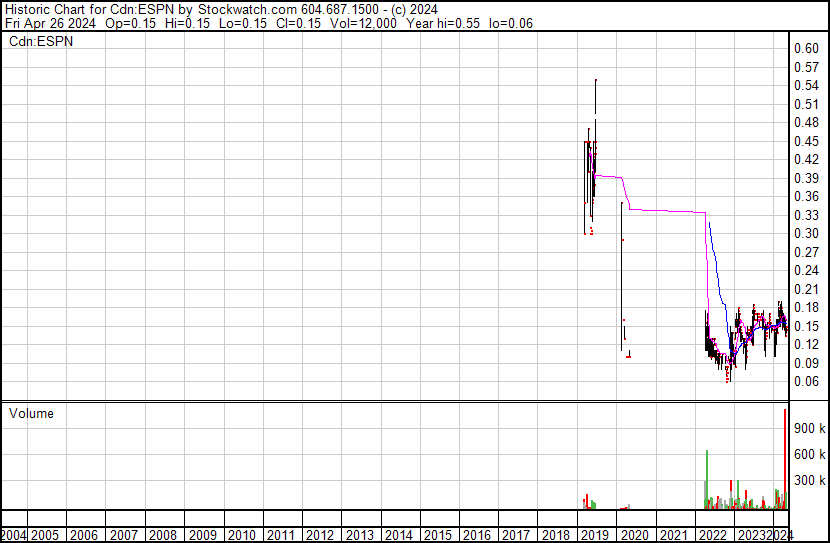Screen dimensions: 830x543
Task: Click the 0.24 price axis label
Action: [x=806, y=270]
